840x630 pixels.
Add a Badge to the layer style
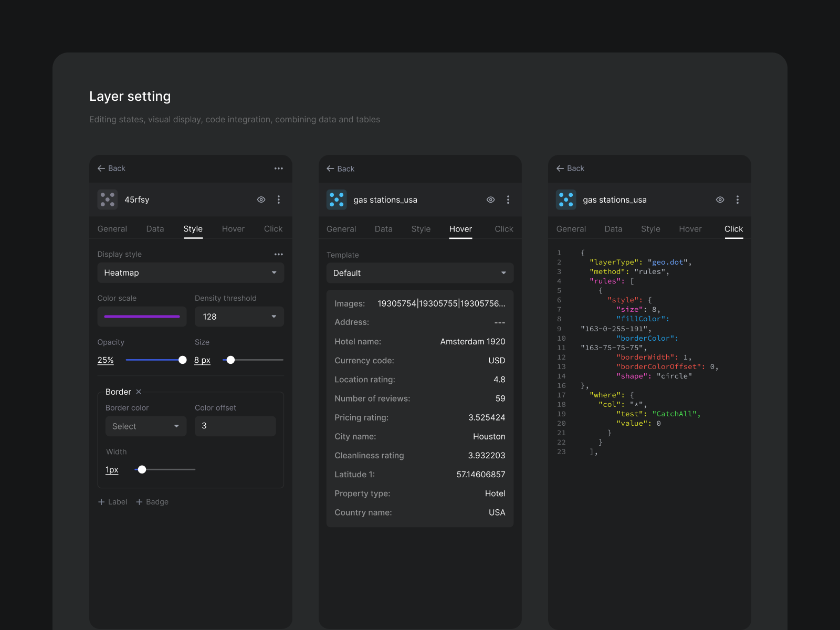tap(152, 501)
